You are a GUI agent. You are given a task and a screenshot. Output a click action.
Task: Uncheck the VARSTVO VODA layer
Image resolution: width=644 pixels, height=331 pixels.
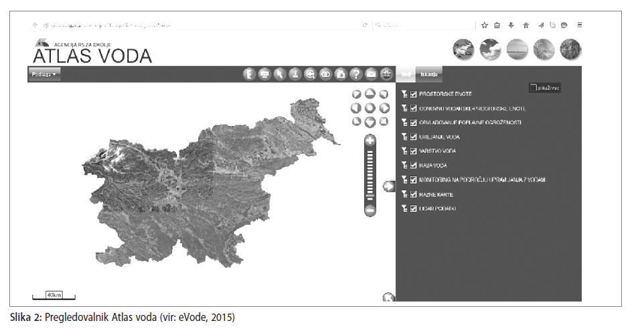click(x=413, y=151)
